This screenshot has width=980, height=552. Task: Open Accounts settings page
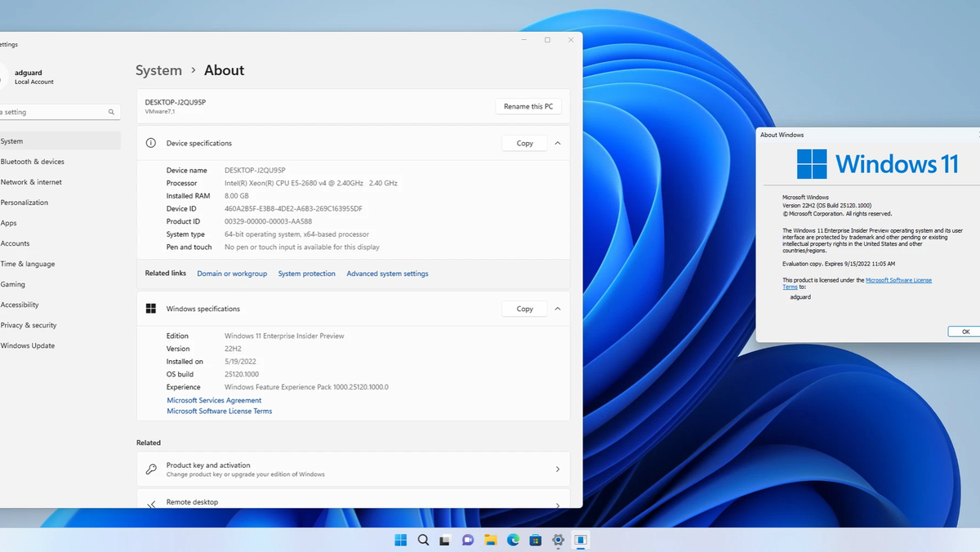(x=59, y=243)
